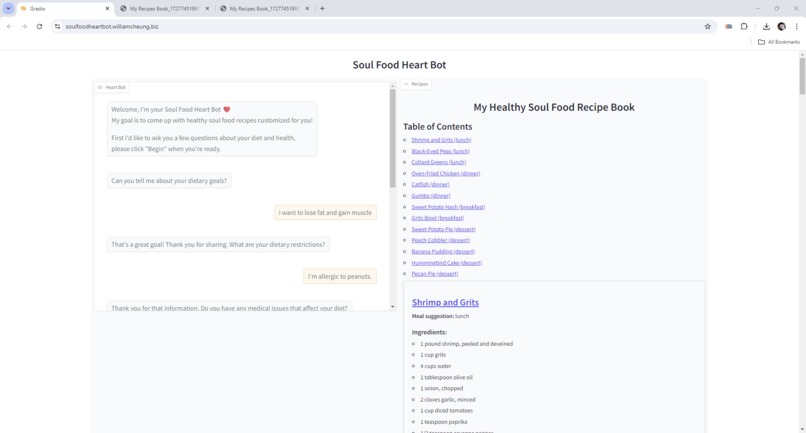Open the tab search dropdown arrow
Image resolution: width=806 pixels, height=433 pixels.
point(8,8)
